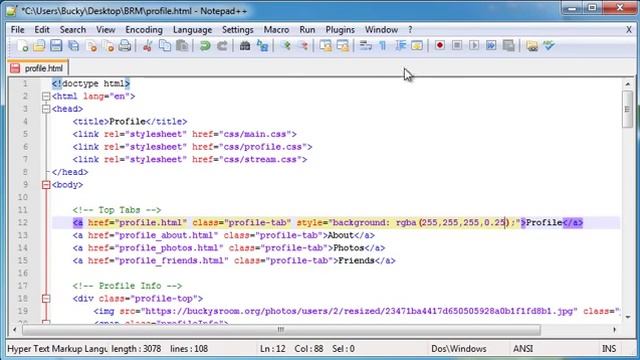Click the horizontal scrollbar right arrow
640x360 pixels.
(x=614, y=329)
